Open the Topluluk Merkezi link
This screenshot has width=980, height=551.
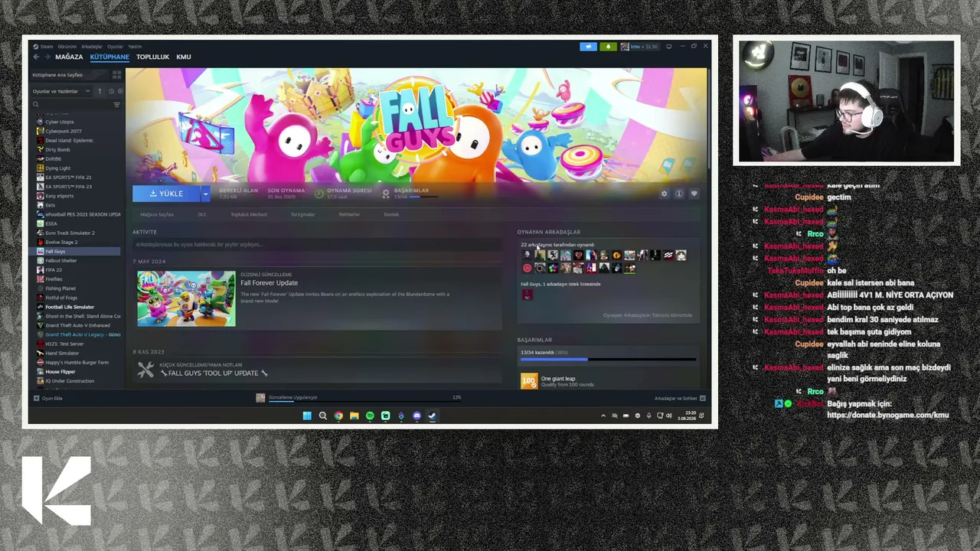pyautogui.click(x=249, y=214)
